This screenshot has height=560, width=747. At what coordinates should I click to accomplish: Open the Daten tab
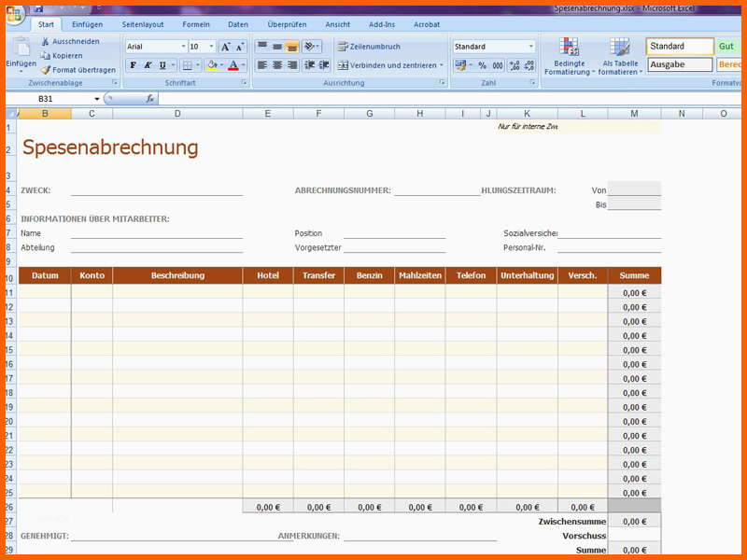coord(238,24)
